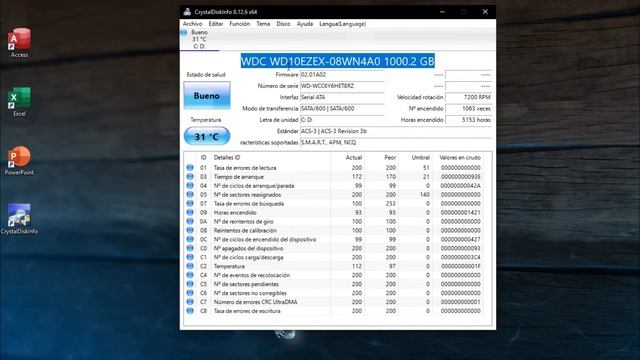Click the Peor column header

tap(390, 158)
